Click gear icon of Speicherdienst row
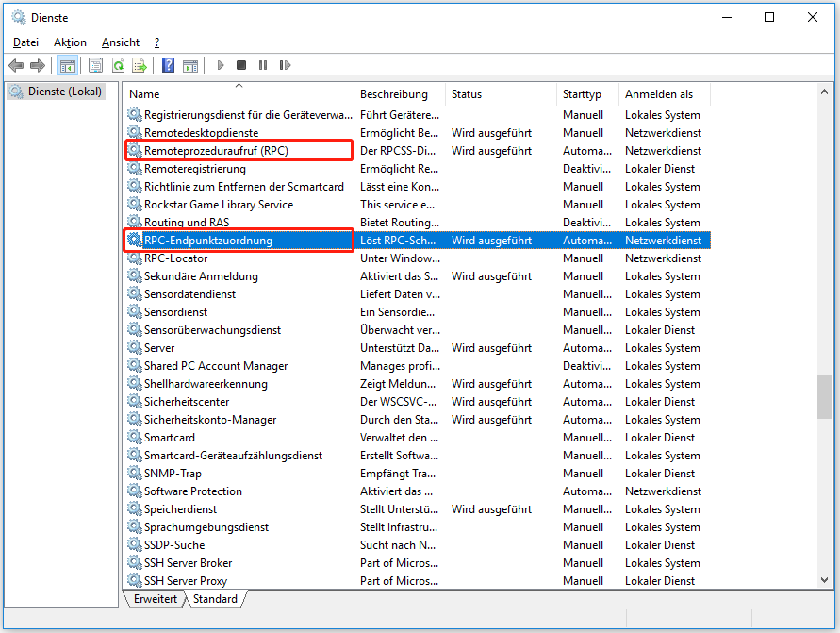Viewport: 840px width, 633px height. pos(135,508)
